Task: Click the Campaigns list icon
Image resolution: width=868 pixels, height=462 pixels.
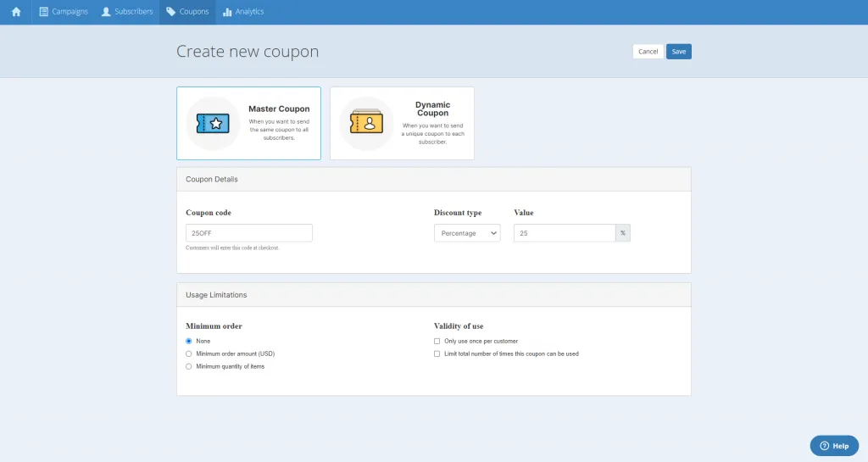Action: [x=44, y=12]
